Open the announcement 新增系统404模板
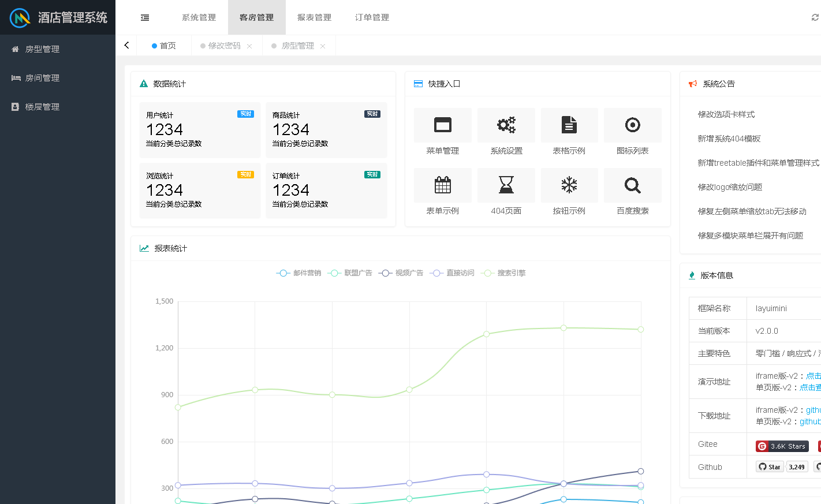The image size is (821, 504). pyautogui.click(x=729, y=139)
